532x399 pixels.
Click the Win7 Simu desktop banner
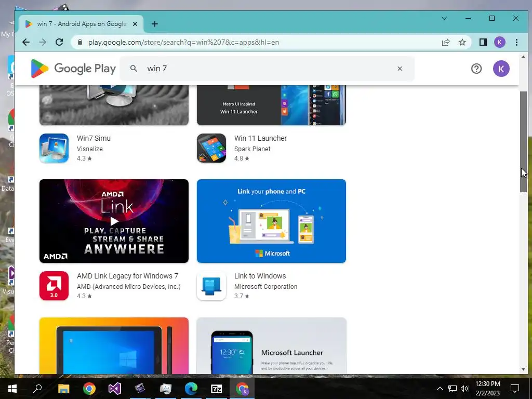pyautogui.click(x=114, y=105)
